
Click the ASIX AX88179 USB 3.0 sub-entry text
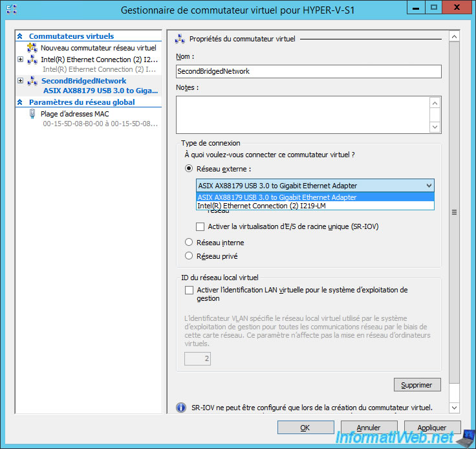[100, 91]
